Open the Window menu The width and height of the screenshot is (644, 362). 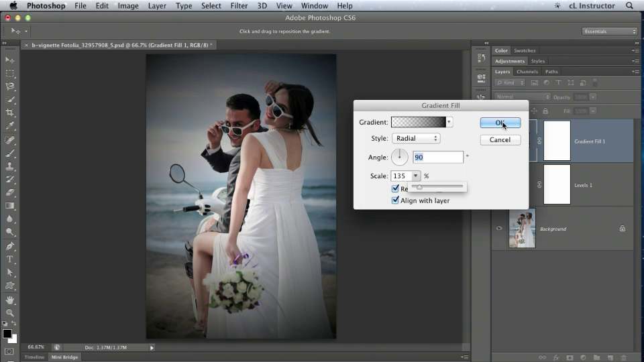pos(315,6)
